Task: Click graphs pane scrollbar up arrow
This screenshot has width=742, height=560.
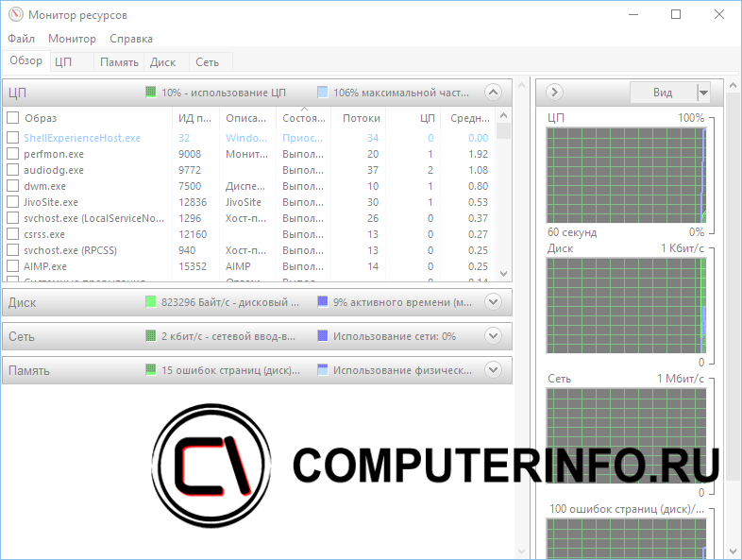Action: [733, 85]
